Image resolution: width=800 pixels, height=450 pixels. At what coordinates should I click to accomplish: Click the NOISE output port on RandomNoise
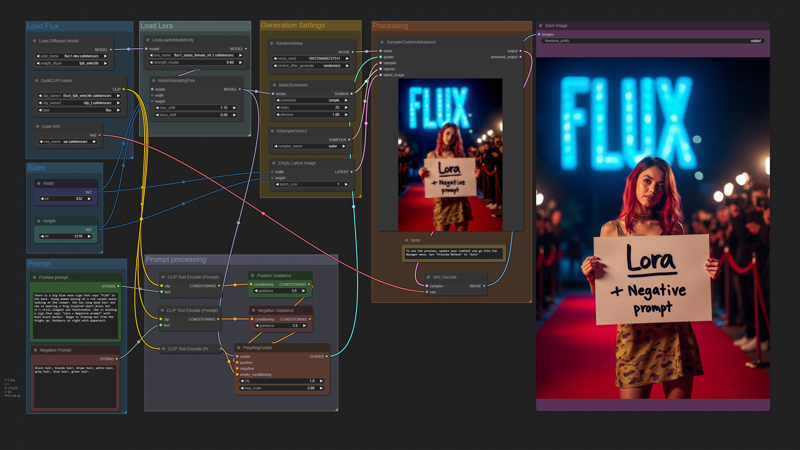[353, 52]
